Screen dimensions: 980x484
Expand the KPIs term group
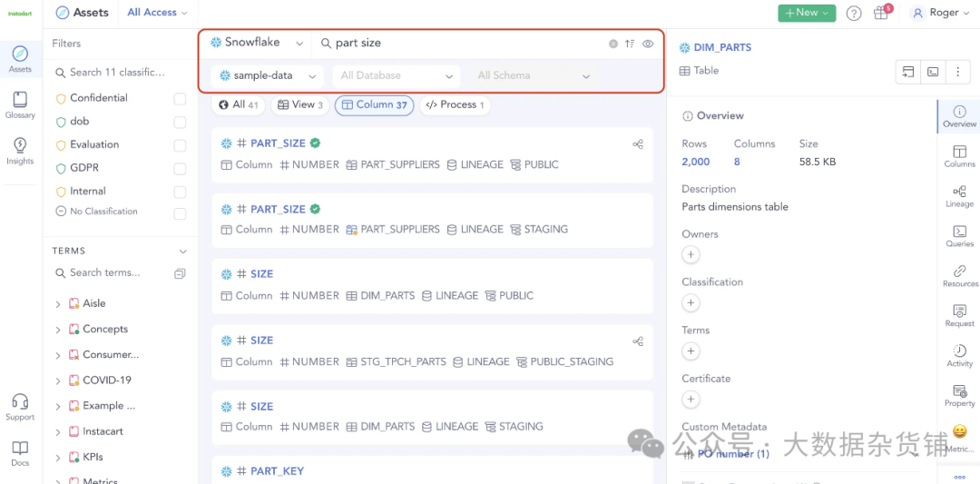pos(57,458)
